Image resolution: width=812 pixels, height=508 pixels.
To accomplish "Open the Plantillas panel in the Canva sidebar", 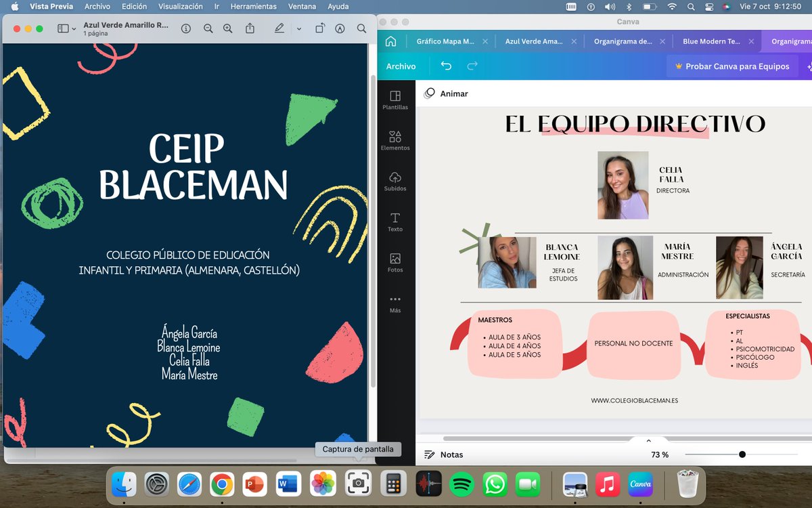I will pos(395,100).
